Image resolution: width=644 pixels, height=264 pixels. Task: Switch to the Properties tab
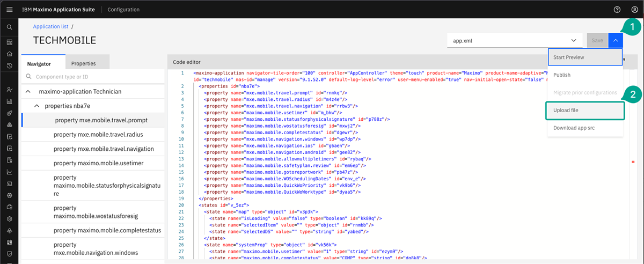point(88,63)
